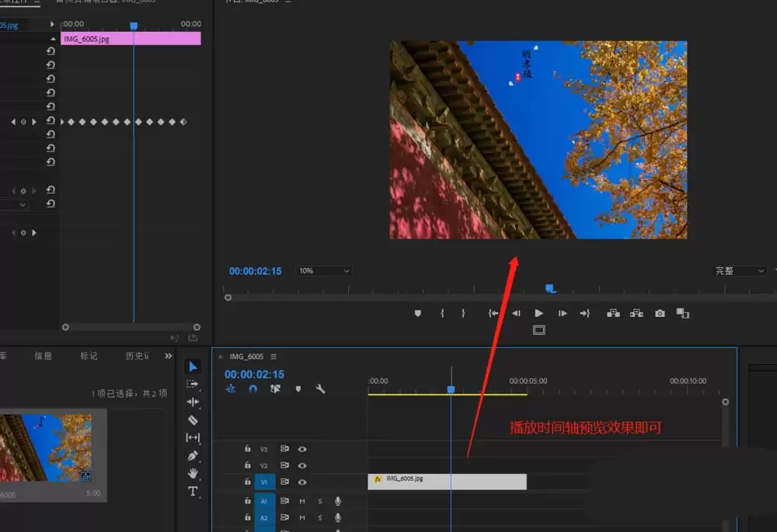Click the camera Export Frame icon
Image resolution: width=777 pixels, height=532 pixels.
tap(660, 313)
